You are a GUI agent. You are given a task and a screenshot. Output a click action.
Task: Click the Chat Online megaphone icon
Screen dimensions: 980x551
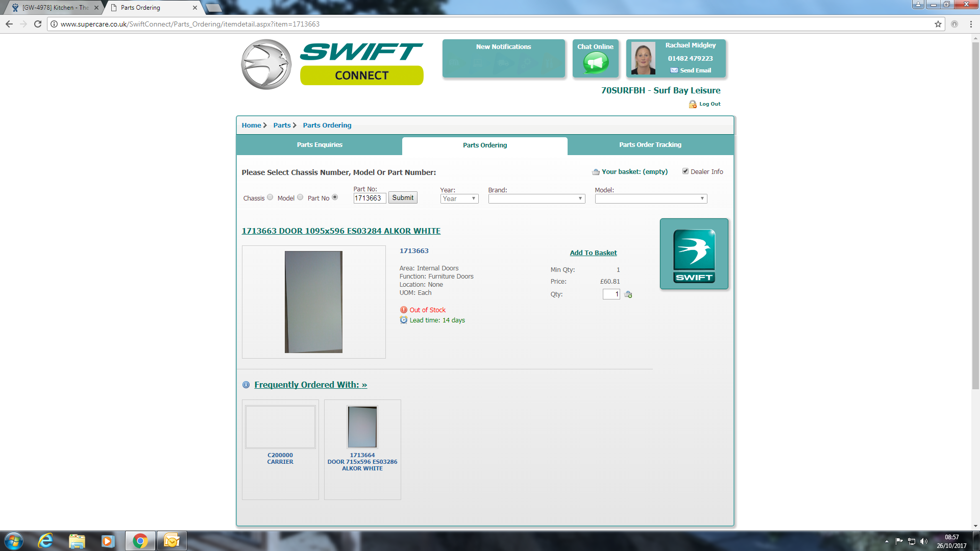(x=596, y=63)
